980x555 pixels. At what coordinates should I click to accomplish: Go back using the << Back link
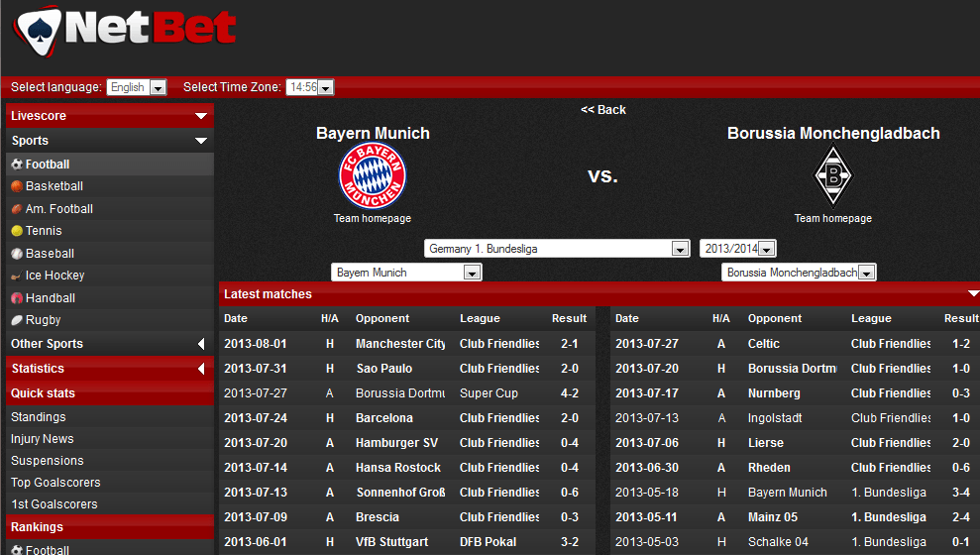tap(603, 110)
